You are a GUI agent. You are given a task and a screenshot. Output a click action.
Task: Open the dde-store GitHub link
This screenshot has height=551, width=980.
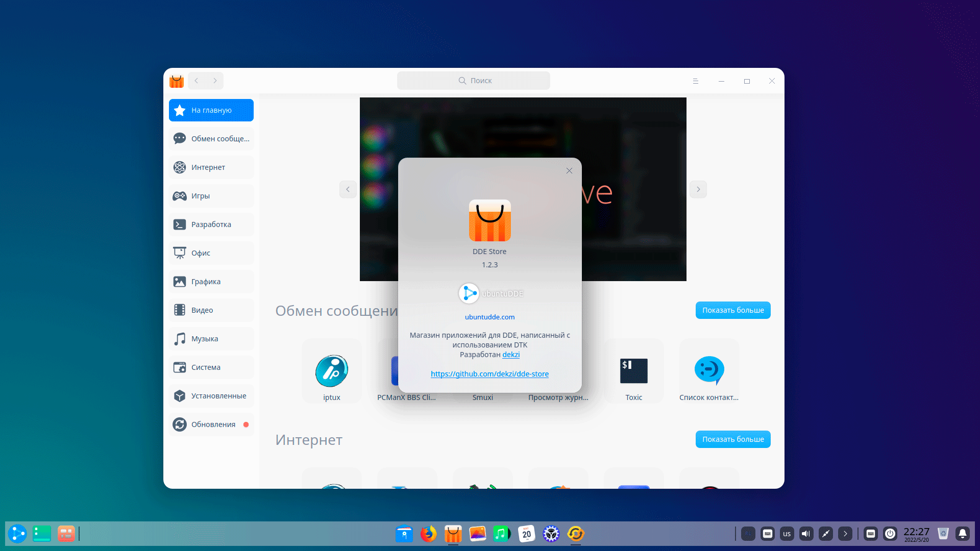pos(489,374)
